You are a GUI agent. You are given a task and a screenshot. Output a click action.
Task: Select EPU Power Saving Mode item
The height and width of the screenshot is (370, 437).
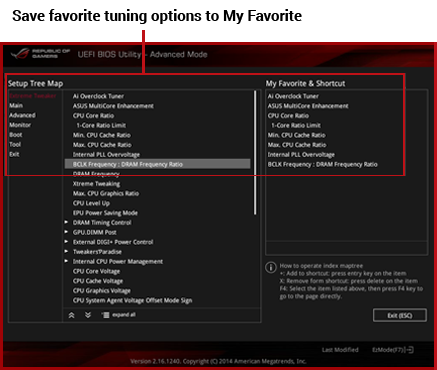[105, 213]
